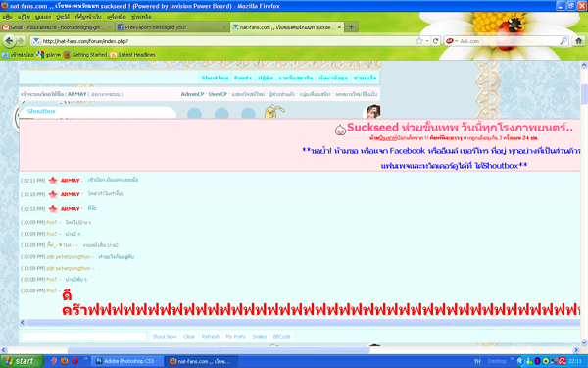
Task: Launch Opera from the quick launch bar
Action: pyautogui.click(x=74, y=361)
